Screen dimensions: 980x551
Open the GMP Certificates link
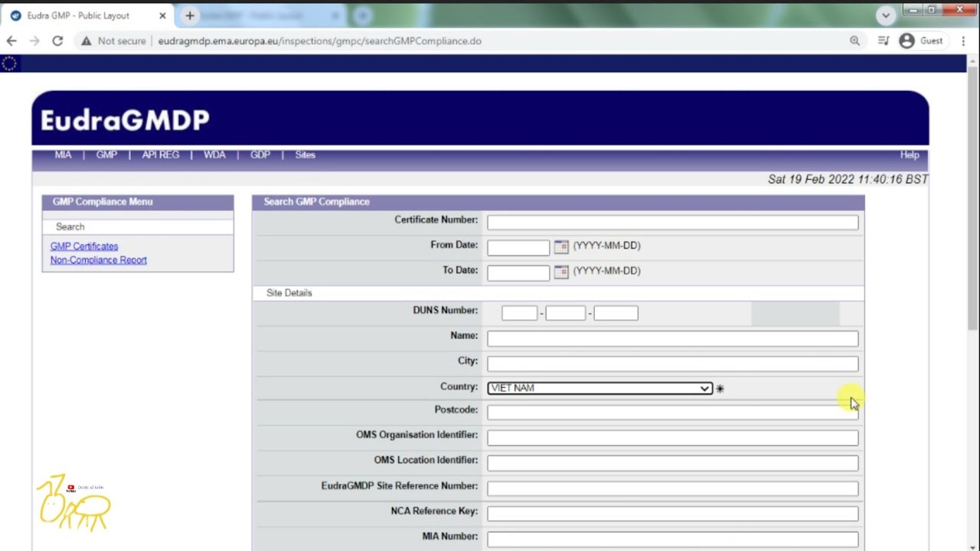(84, 246)
